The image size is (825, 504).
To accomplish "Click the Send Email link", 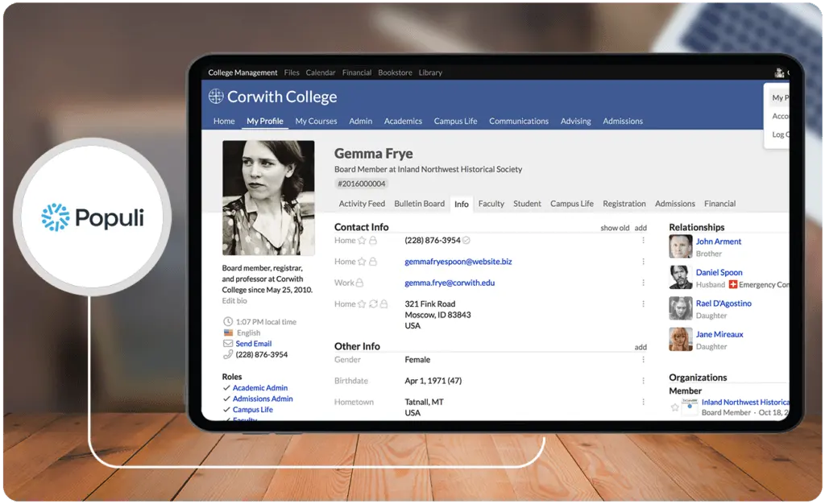I will (x=254, y=343).
